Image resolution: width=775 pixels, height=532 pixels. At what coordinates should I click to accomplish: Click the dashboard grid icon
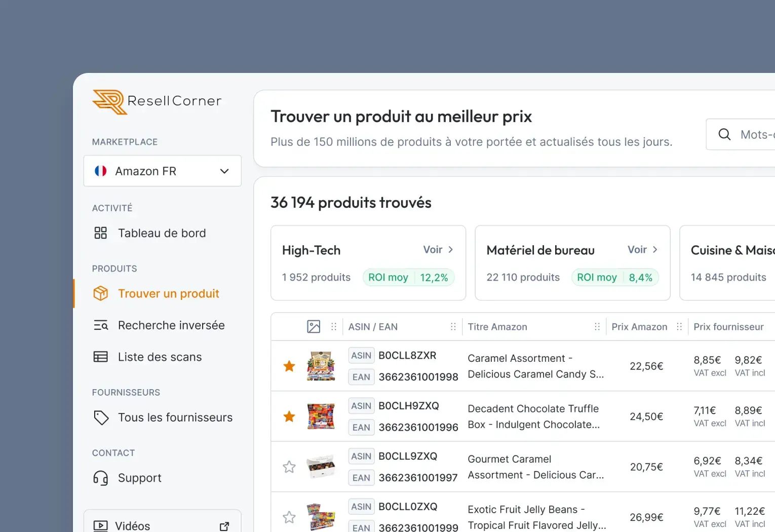pos(101,233)
